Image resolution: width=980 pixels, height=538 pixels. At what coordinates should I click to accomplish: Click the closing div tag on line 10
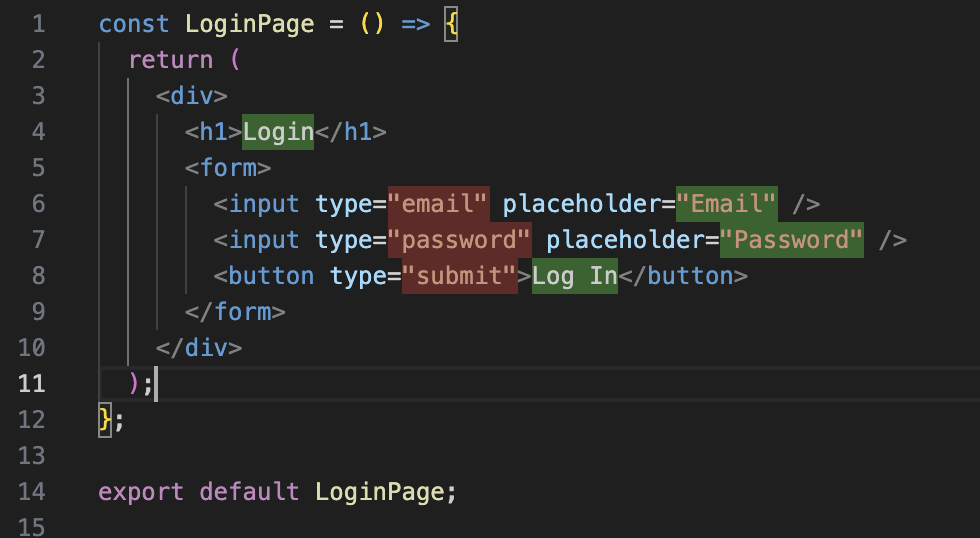tap(199, 347)
